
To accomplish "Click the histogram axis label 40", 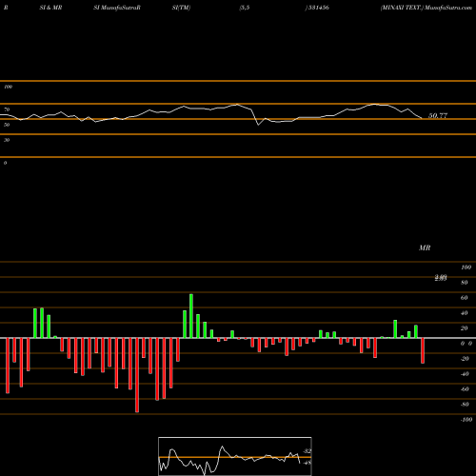I will (x=464, y=313).
